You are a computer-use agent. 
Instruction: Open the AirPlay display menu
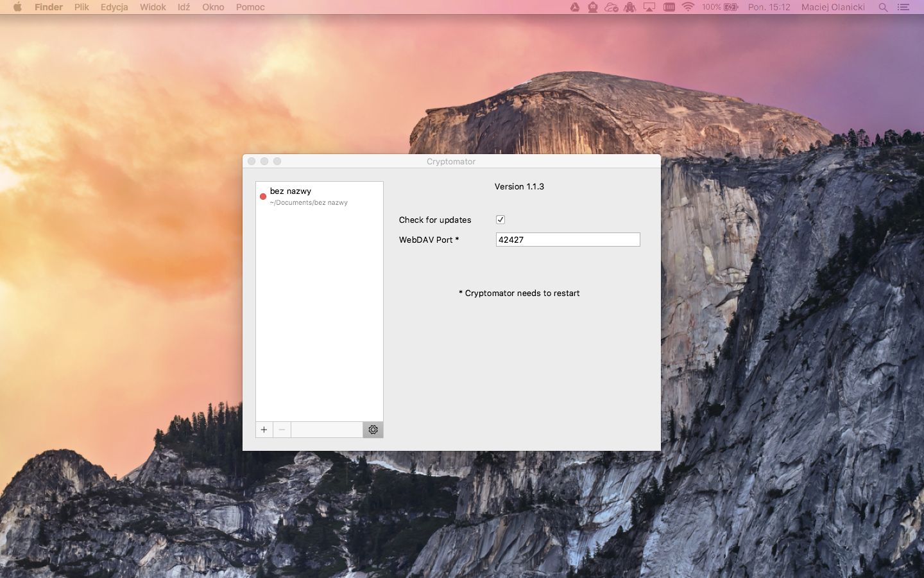(x=649, y=7)
